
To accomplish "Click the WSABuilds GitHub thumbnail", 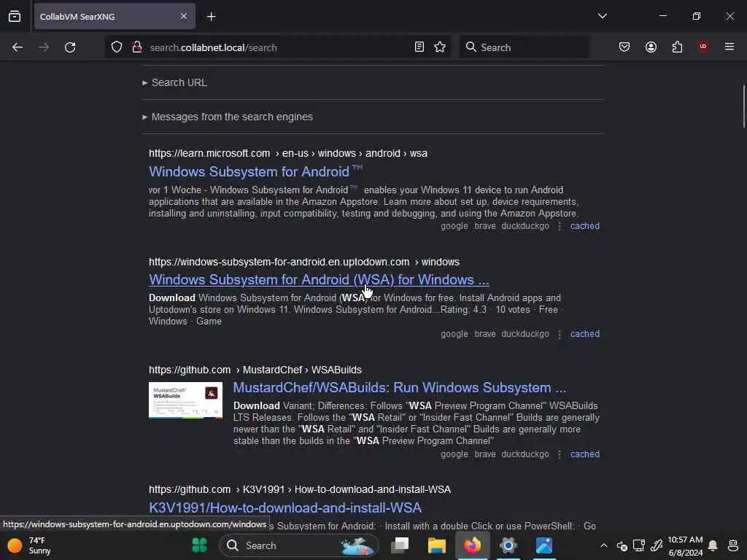I will 185,400.
